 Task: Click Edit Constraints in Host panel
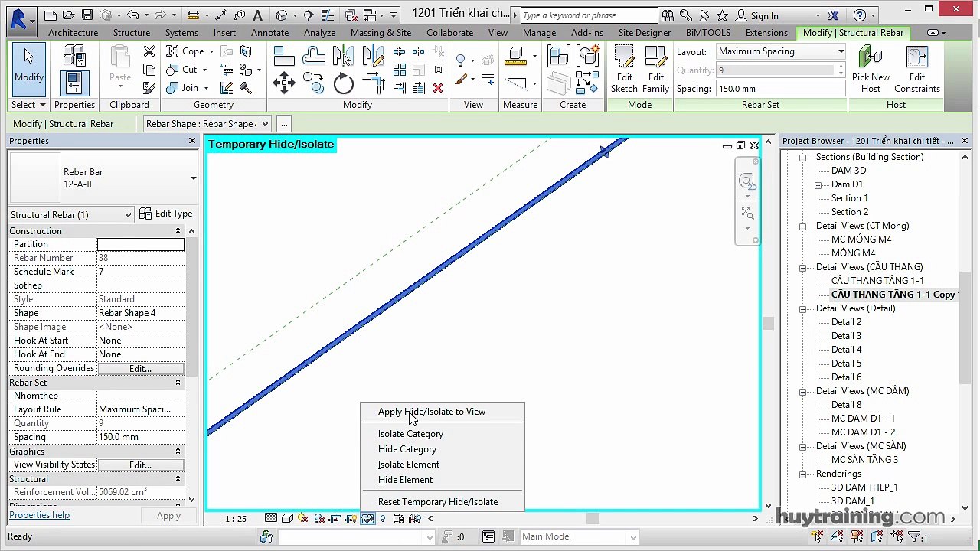[x=916, y=69]
